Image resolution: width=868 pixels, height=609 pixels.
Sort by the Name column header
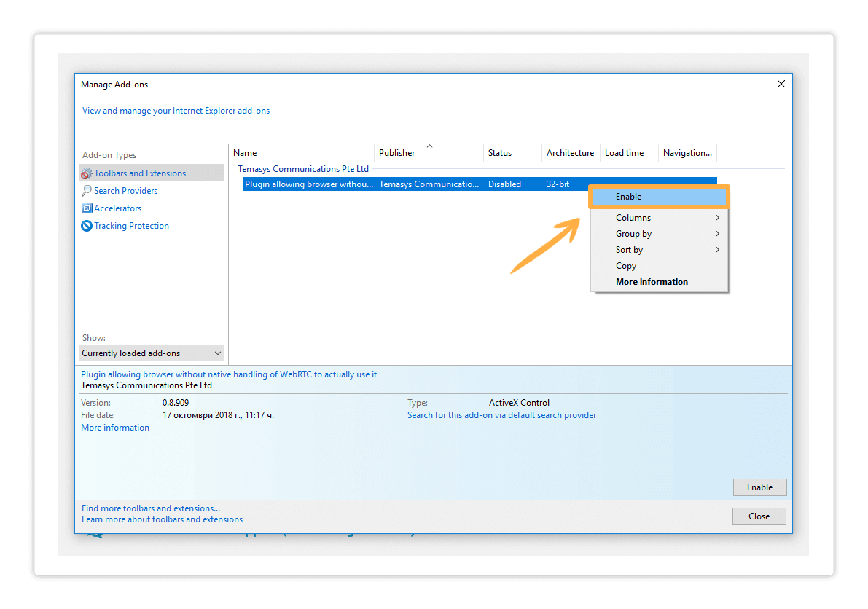point(302,153)
